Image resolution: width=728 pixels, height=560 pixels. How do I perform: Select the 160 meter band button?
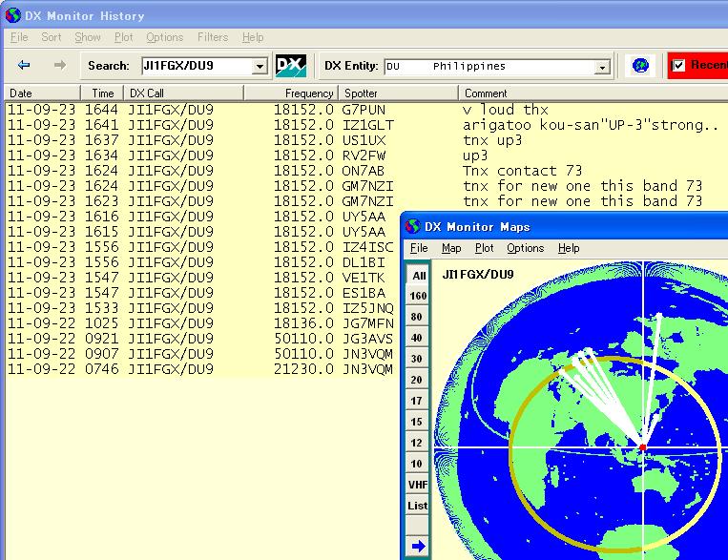point(418,296)
